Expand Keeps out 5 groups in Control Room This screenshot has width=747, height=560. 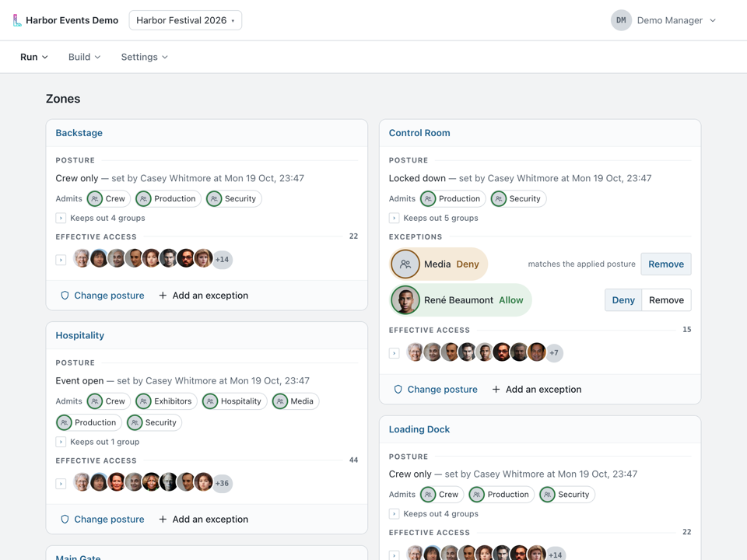394,218
